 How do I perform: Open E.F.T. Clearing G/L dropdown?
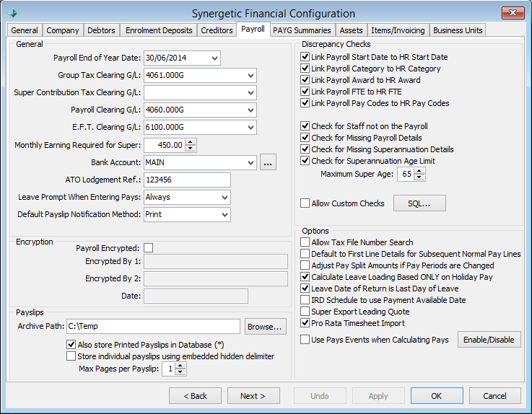coord(250,127)
